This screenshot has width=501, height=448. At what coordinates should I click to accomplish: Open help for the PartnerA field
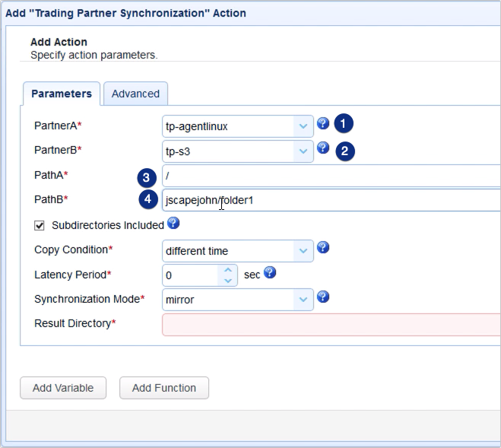point(323,123)
